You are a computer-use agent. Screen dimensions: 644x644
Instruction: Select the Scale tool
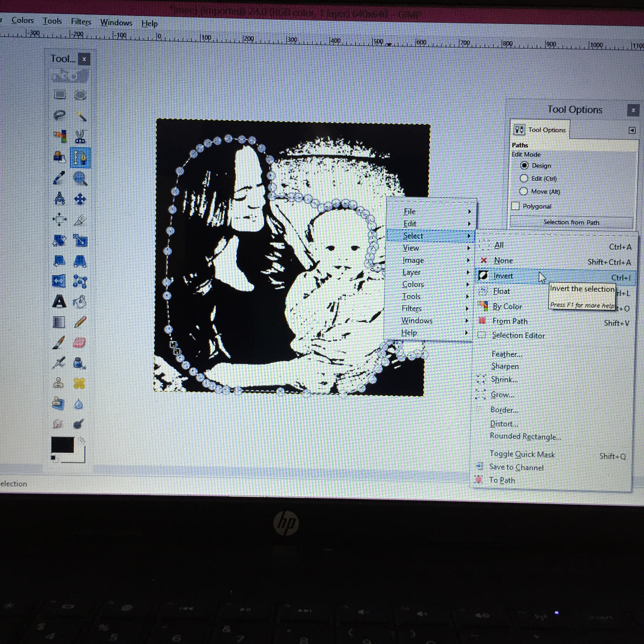coord(80,240)
